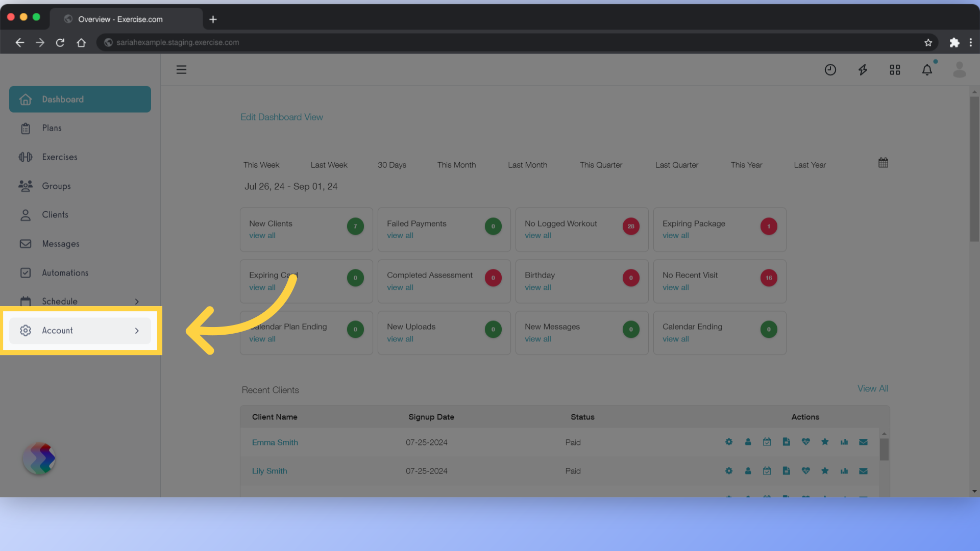Image resolution: width=980 pixels, height=551 pixels.
Task: Select the Last Month date range
Action: point(527,165)
